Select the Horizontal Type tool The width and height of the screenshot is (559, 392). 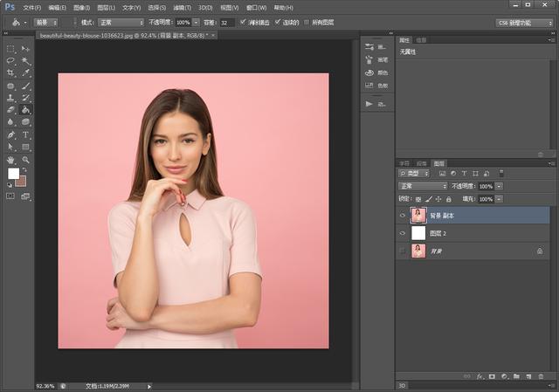tap(25, 135)
